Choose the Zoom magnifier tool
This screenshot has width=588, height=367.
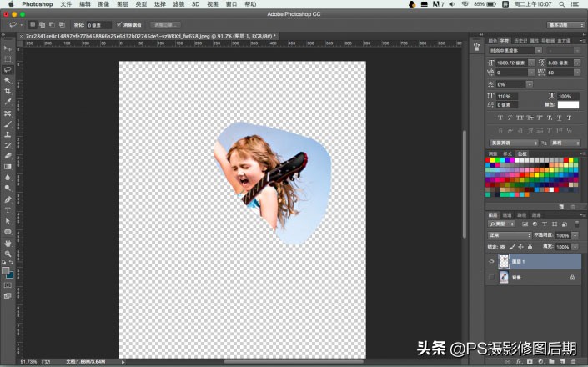pyautogui.click(x=8, y=254)
